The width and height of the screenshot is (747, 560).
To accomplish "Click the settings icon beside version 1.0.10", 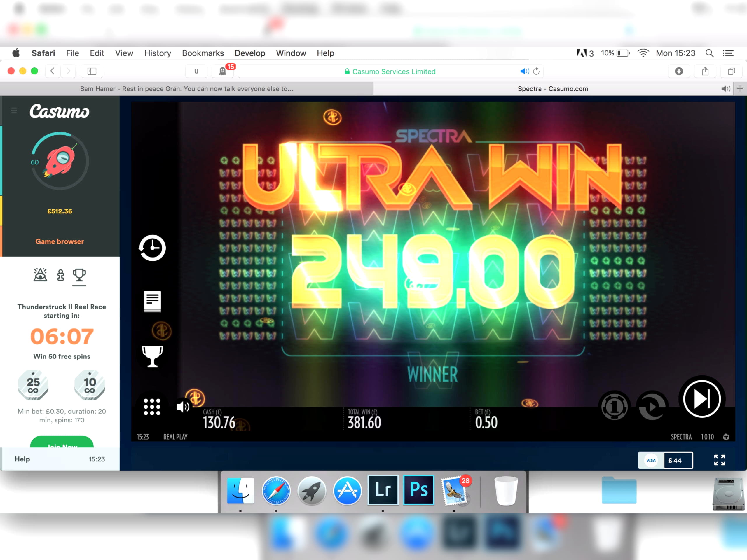I will [x=726, y=437].
